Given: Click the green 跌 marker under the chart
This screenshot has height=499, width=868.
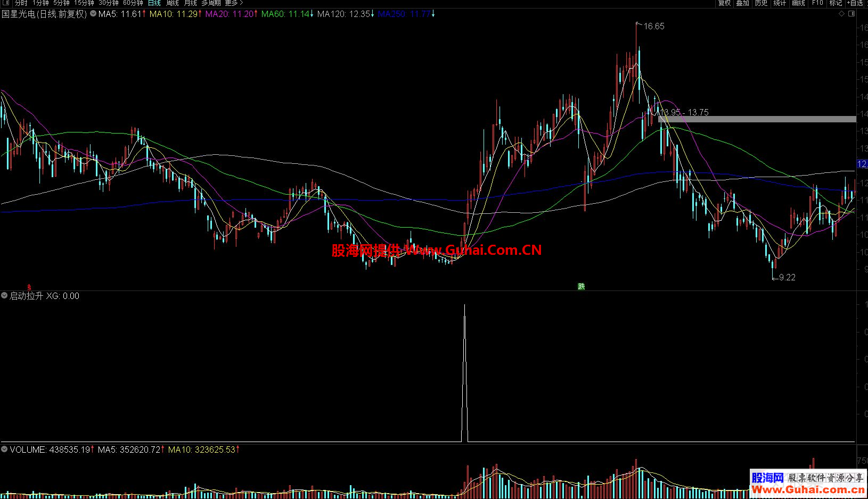Looking at the screenshot, I should click(582, 286).
